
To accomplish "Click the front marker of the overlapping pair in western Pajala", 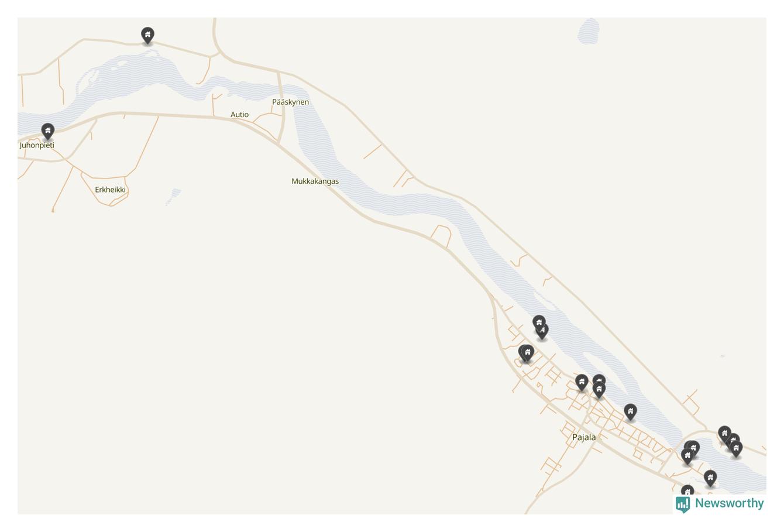I will pos(528,352).
